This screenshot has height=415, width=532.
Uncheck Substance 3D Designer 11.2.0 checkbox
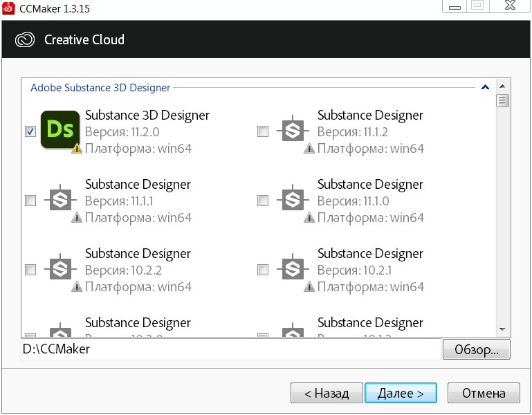[30, 131]
